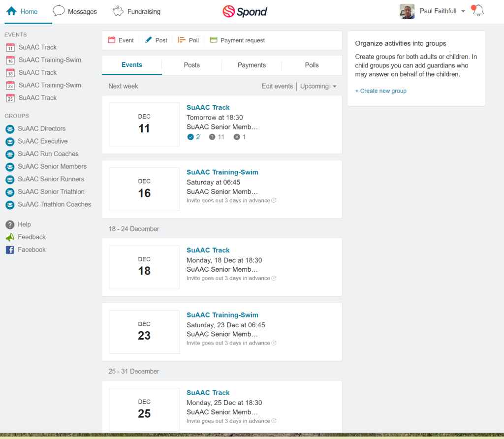Click Edit events
Image resolution: width=504 pixels, height=439 pixels.
[277, 86]
